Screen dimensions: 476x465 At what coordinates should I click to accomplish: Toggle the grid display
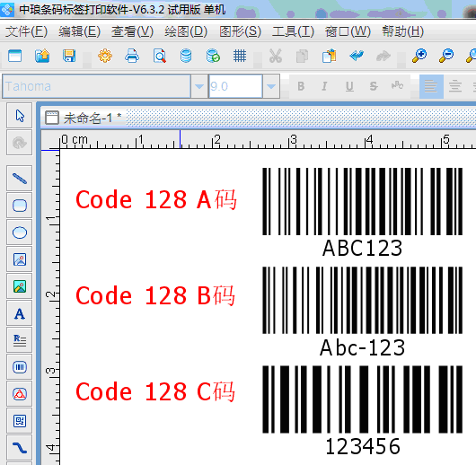pos(240,56)
